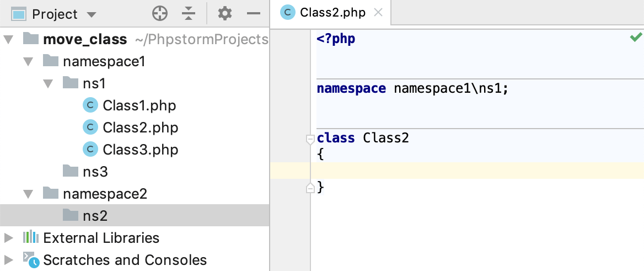This screenshot has width=644, height=271.
Task: Collapse the ns1 folder
Action: [x=48, y=83]
